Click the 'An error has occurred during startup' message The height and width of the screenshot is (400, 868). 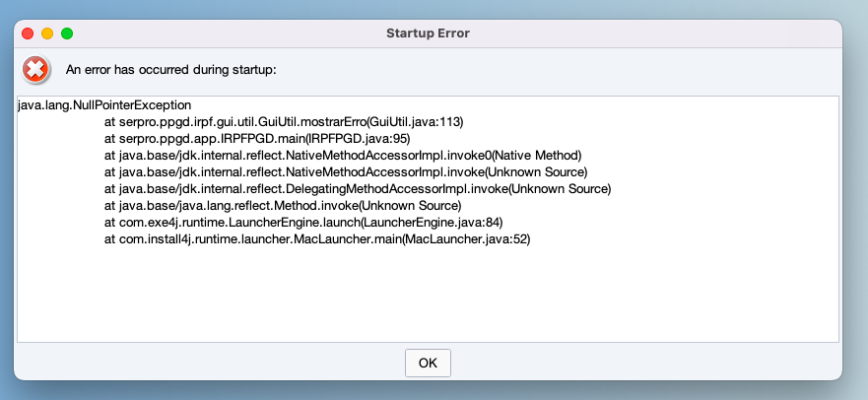[171, 70]
